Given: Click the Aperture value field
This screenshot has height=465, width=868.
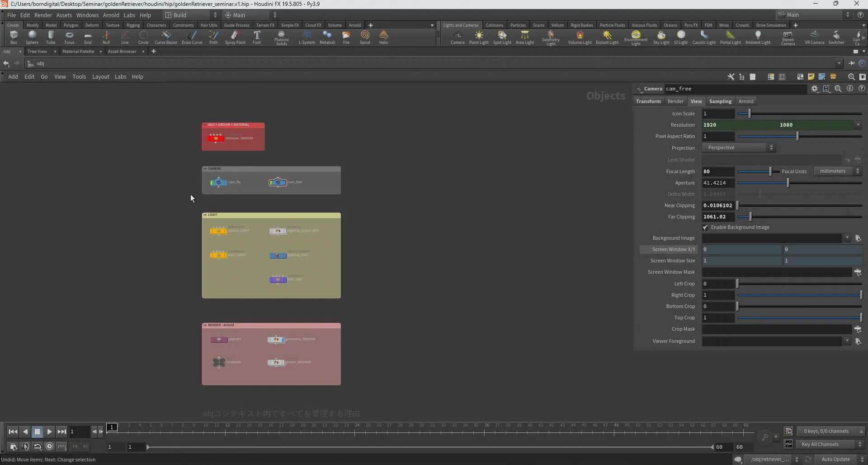Looking at the screenshot, I should point(718,183).
